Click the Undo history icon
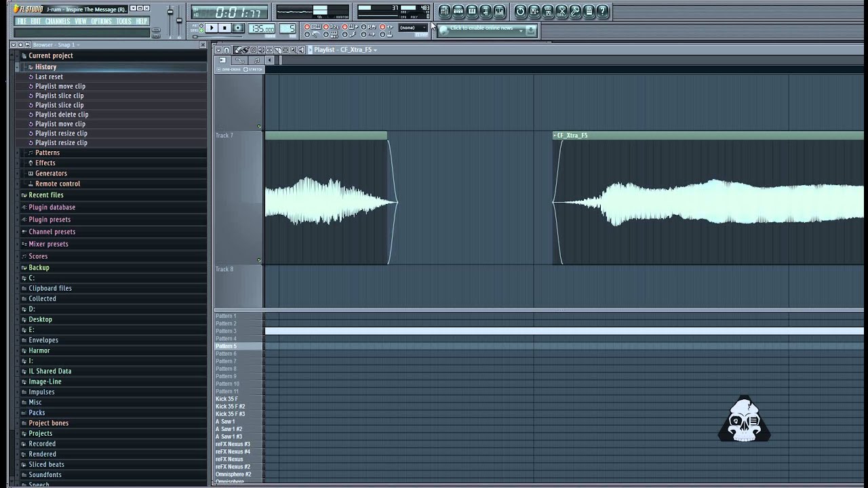Image resolution: width=868 pixels, height=488 pixels. (x=520, y=12)
